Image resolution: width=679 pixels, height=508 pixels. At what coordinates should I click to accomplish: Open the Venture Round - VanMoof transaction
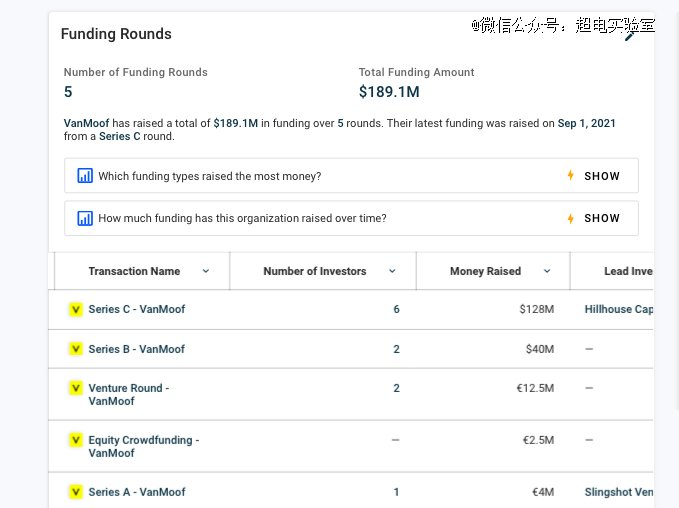(x=129, y=395)
